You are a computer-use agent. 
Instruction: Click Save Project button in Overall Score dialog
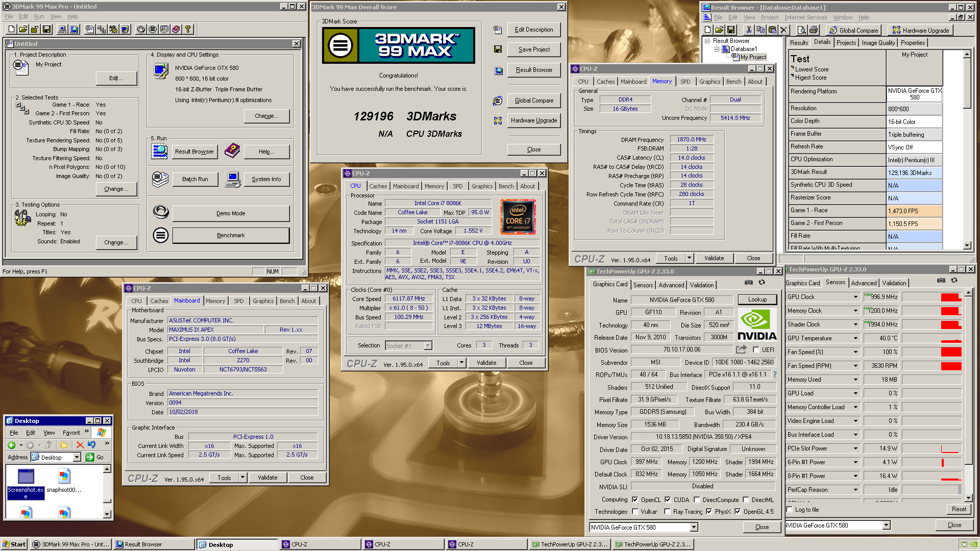click(534, 50)
